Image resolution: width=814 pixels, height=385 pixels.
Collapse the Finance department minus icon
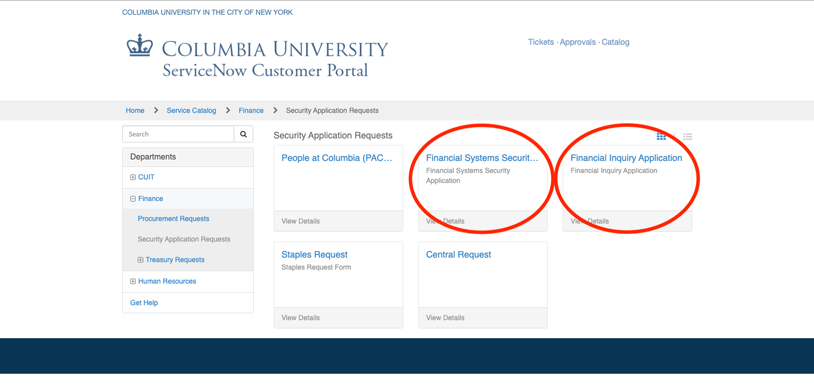[133, 199]
